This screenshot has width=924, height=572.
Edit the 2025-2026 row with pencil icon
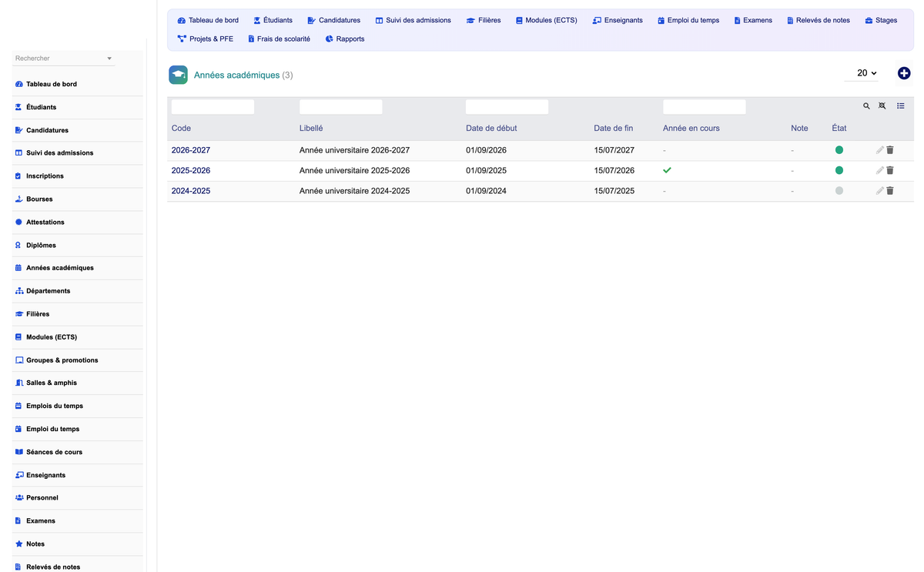880,170
